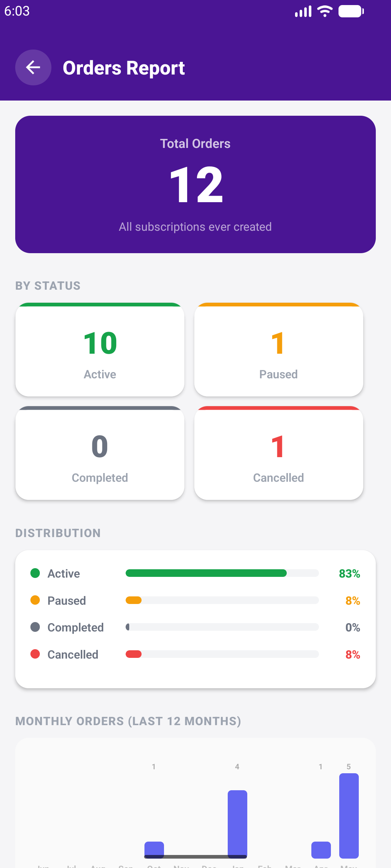Viewport: 391px width, 868px height.
Task: Tap the status bar clock
Action: click(x=17, y=11)
